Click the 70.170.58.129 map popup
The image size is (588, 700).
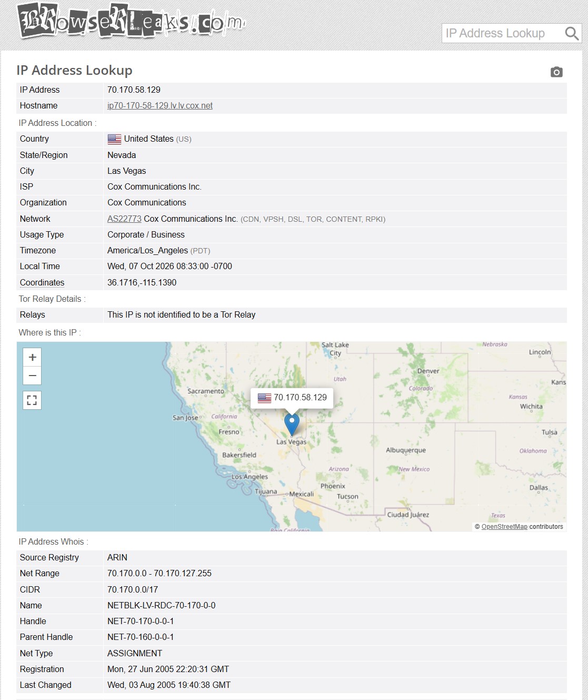(x=292, y=398)
